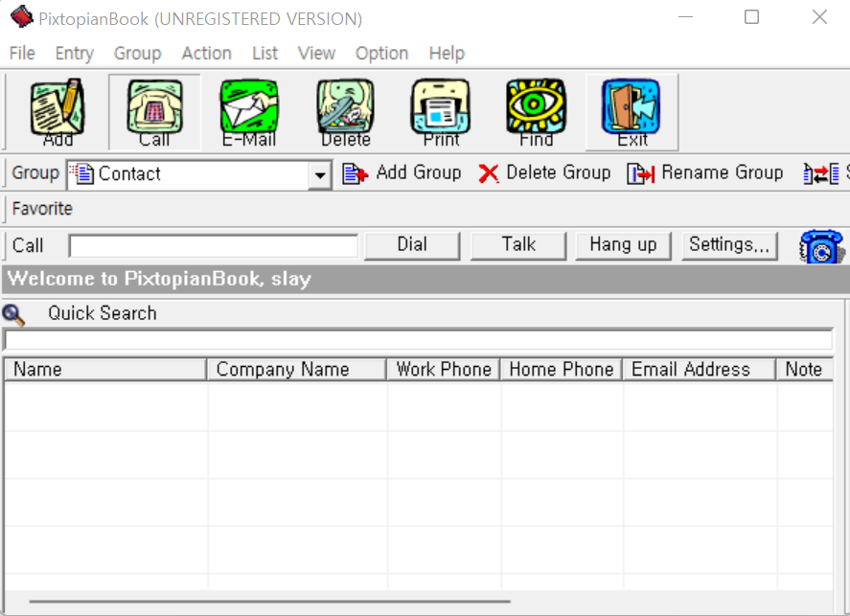This screenshot has width=850, height=616.
Task: Focus the Call number input field
Action: coord(213,246)
